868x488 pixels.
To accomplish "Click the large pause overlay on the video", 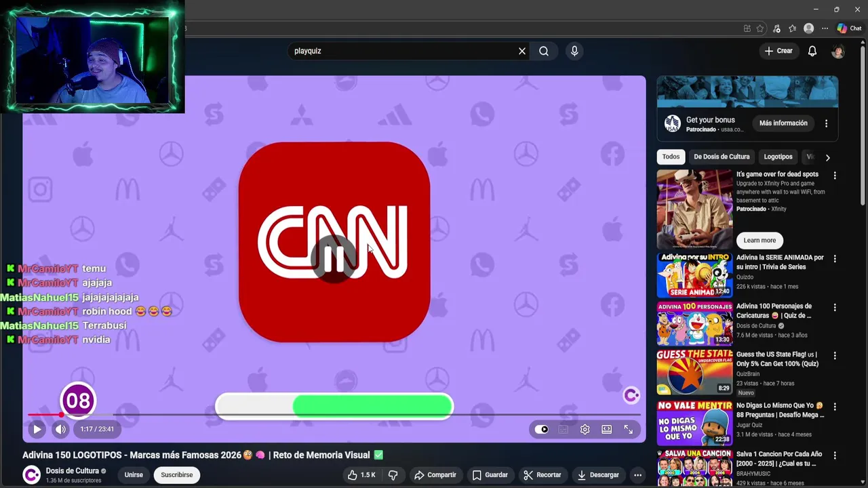I will click(334, 258).
